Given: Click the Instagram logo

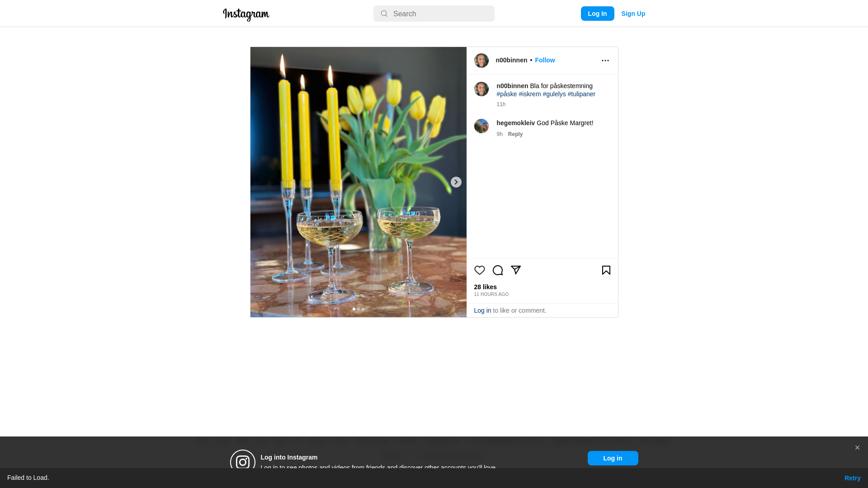Looking at the screenshot, I should tap(246, 14).
